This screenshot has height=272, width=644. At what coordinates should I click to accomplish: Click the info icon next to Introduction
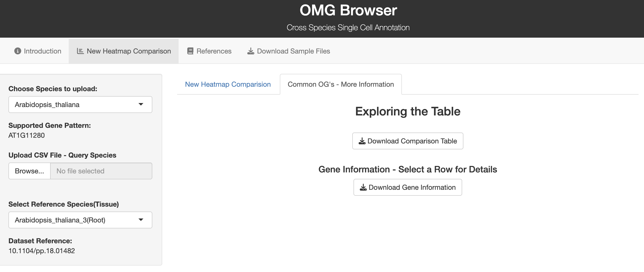tap(17, 51)
